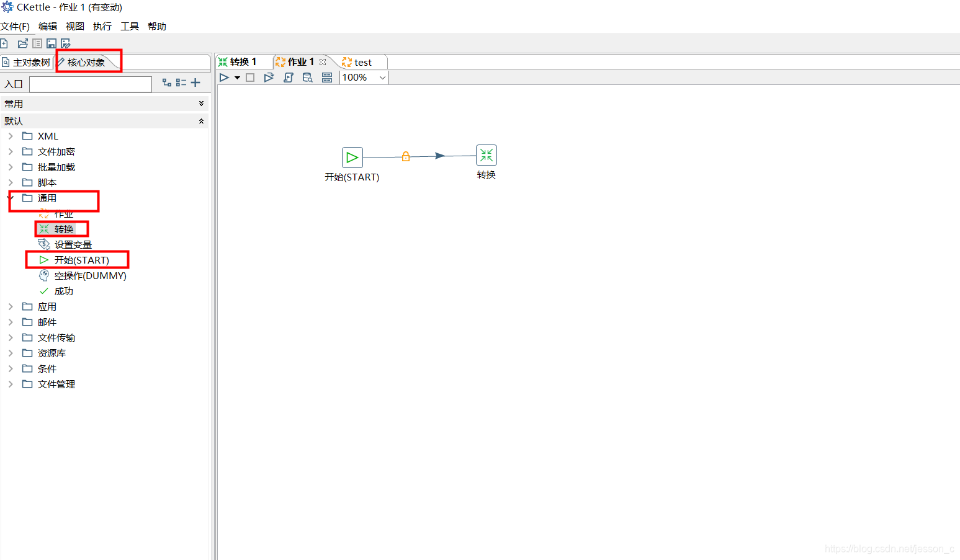The width and height of the screenshot is (960, 560).
Task: Click the show results panel icon
Action: click(327, 78)
